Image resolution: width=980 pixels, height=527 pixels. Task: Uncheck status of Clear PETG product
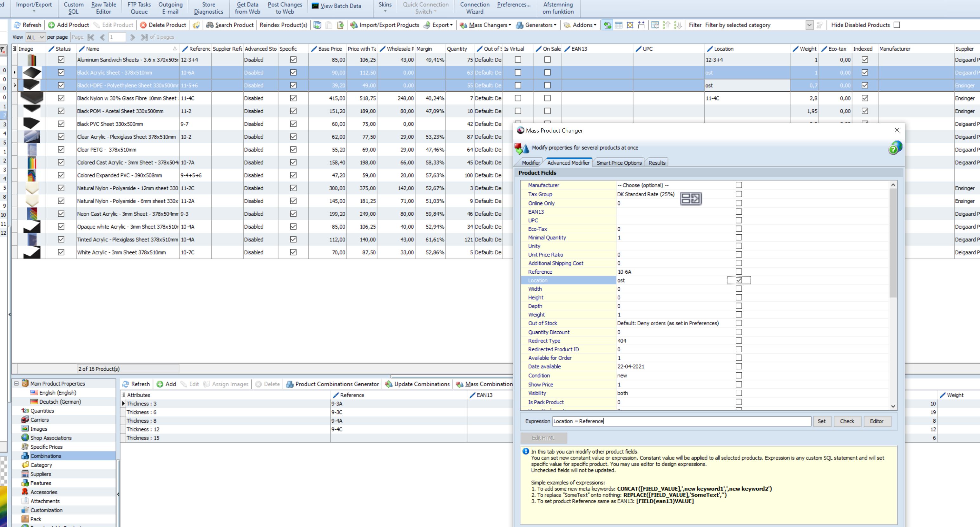tap(61, 149)
